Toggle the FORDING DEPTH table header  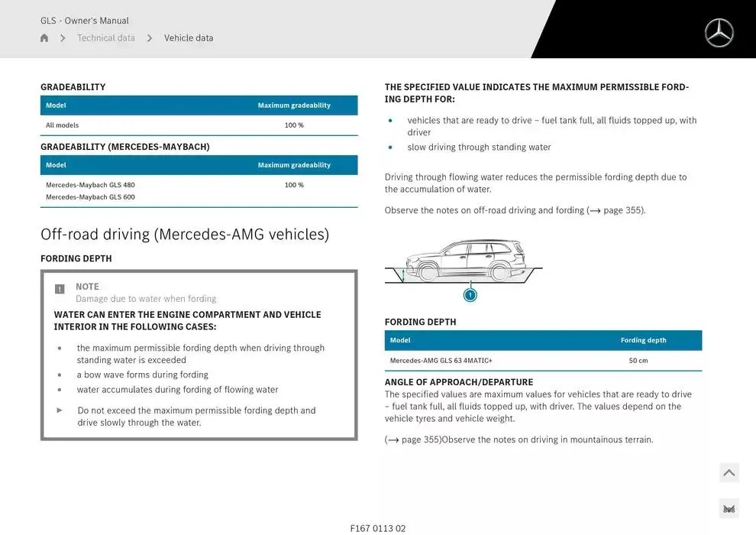point(543,340)
